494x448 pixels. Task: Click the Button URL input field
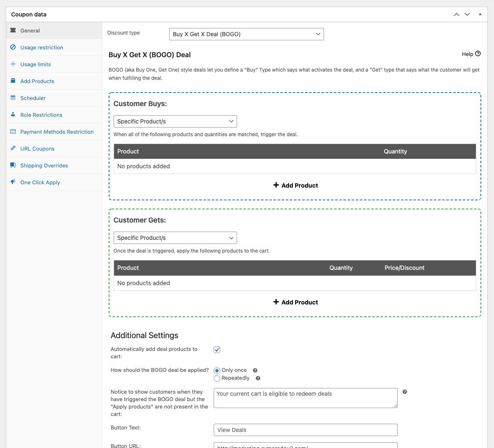tap(305, 445)
